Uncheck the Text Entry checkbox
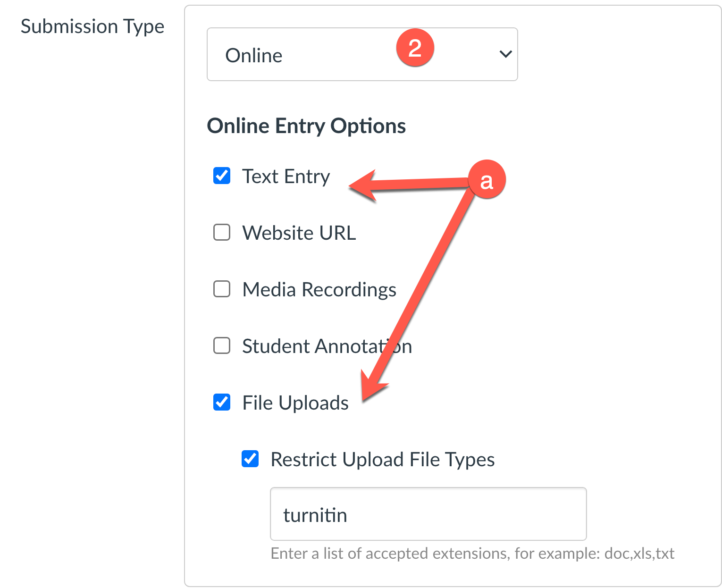The image size is (722, 588). (222, 176)
